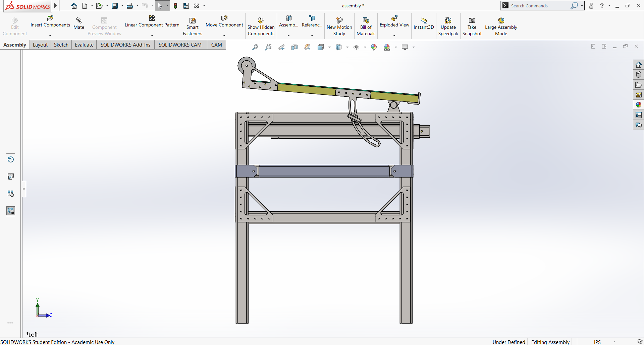Open Smart Fasteners tool
Image resolution: width=644 pixels, height=345 pixels.
[x=193, y=26]
